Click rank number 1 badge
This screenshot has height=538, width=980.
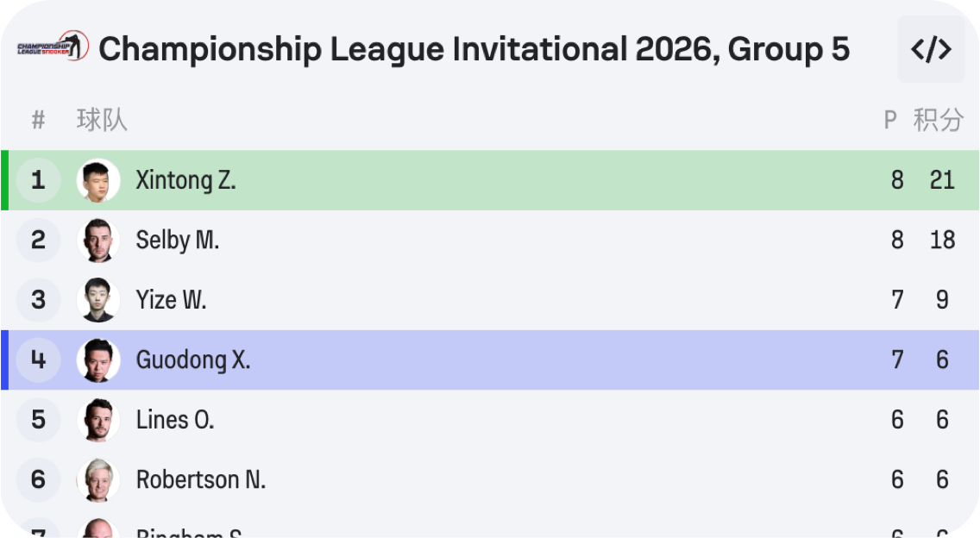tap(38, 180)
